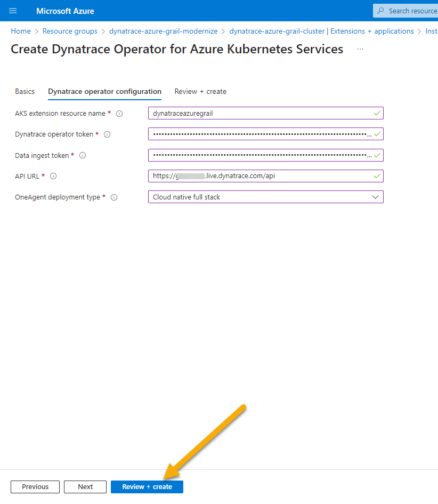Screen dimensions: 438x504
Task: Open the Review + create tab
Action: click(x=200, y=92)
